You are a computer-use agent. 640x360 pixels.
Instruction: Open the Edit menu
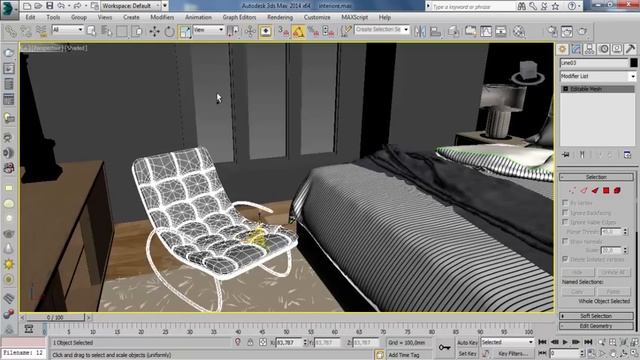[x=30, y=18]
